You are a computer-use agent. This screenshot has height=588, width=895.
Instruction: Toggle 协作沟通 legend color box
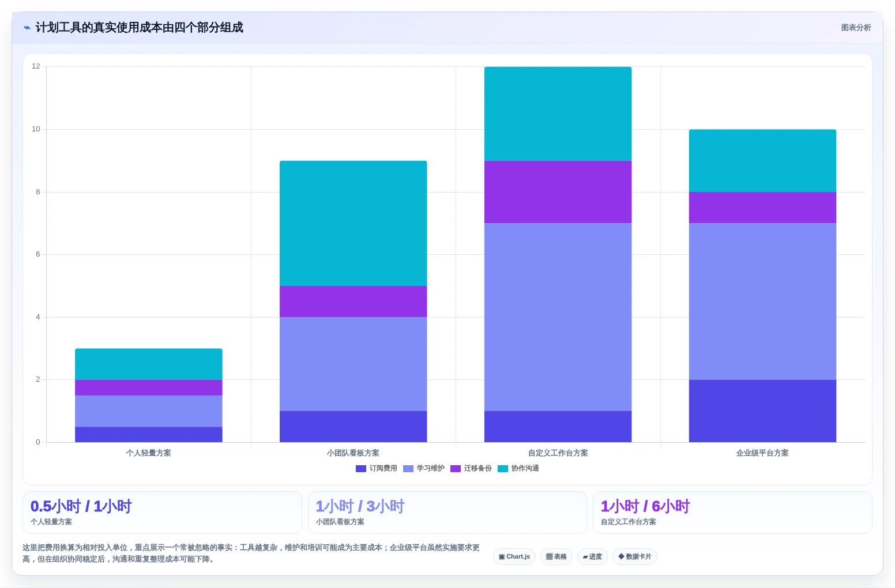point(503,469)
